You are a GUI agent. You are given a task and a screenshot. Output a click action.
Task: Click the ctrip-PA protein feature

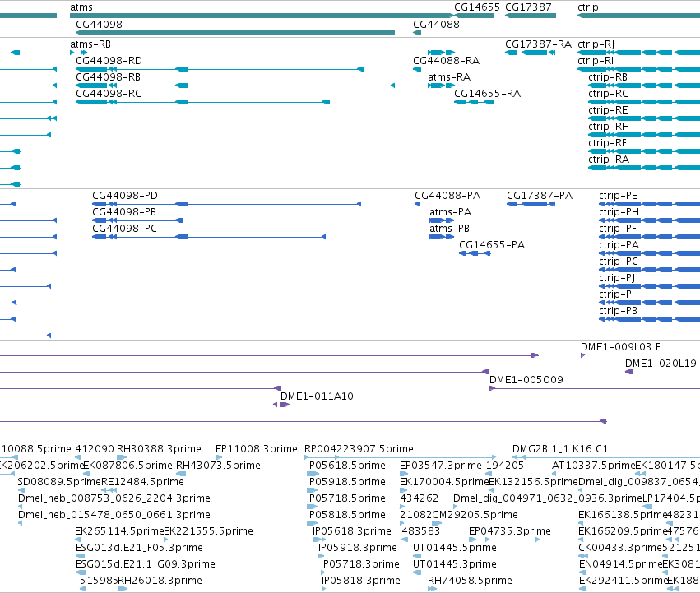650,253
